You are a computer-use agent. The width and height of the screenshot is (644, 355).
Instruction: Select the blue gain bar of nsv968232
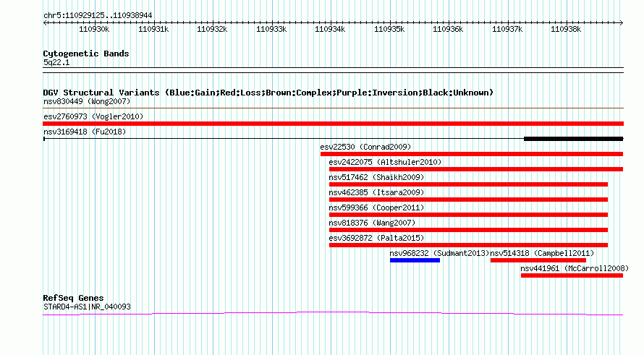pos(415,260)
